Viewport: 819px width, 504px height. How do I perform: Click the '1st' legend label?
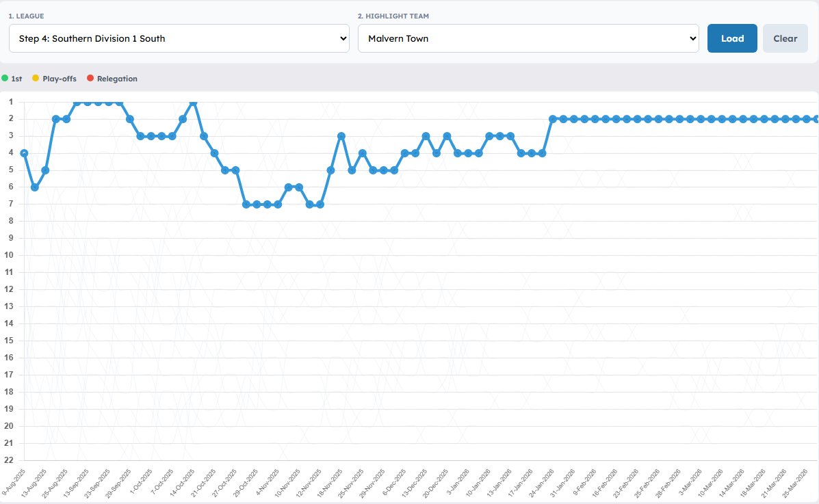click(x=16, y=79)
